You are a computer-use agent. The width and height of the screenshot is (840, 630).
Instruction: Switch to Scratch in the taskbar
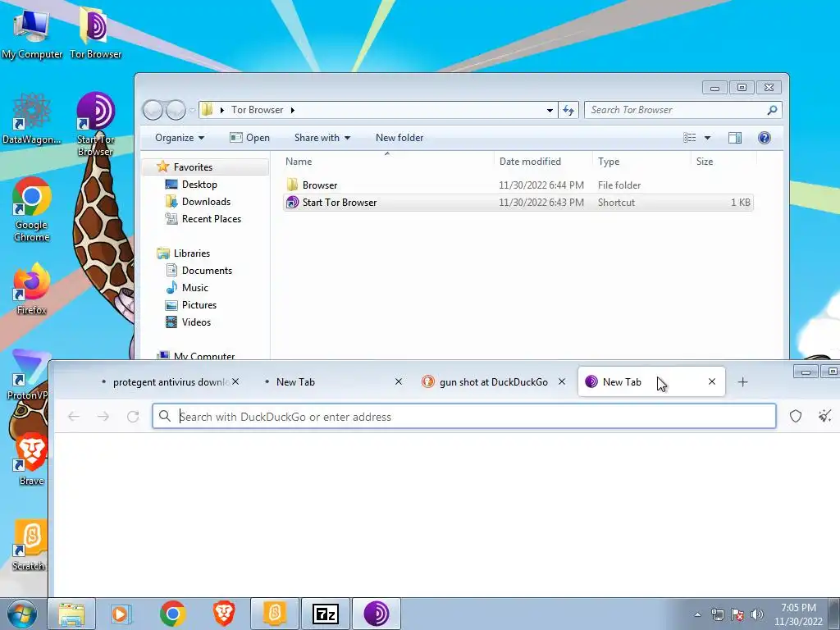[x=275, y=614]
